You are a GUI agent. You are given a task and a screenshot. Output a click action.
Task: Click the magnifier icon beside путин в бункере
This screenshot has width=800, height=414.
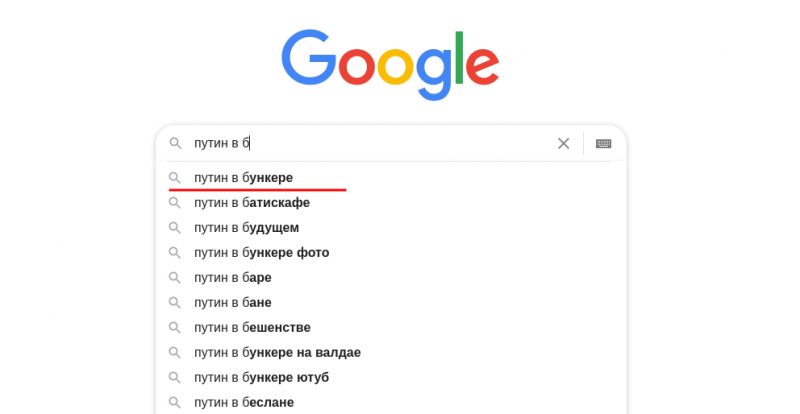click(x=175, y=178)
